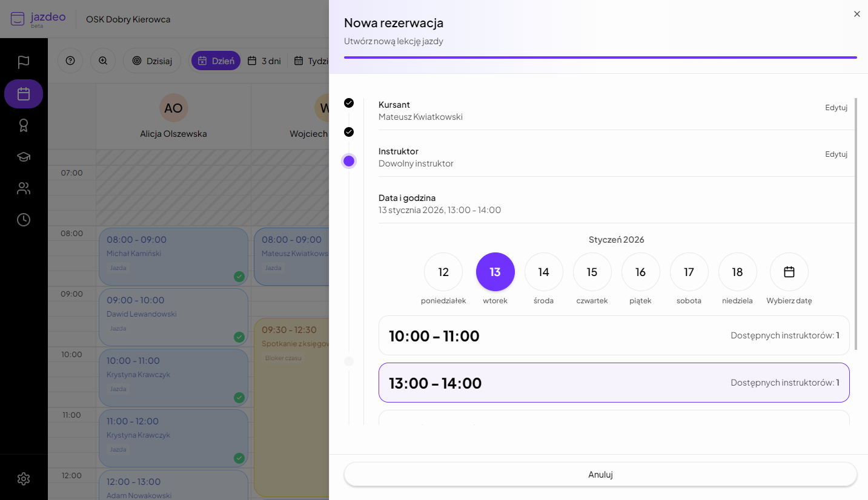Viewport: 868px width, 500px height.
Task: Expand Instruktor section with Edytuj
Action: coord(836,154)
